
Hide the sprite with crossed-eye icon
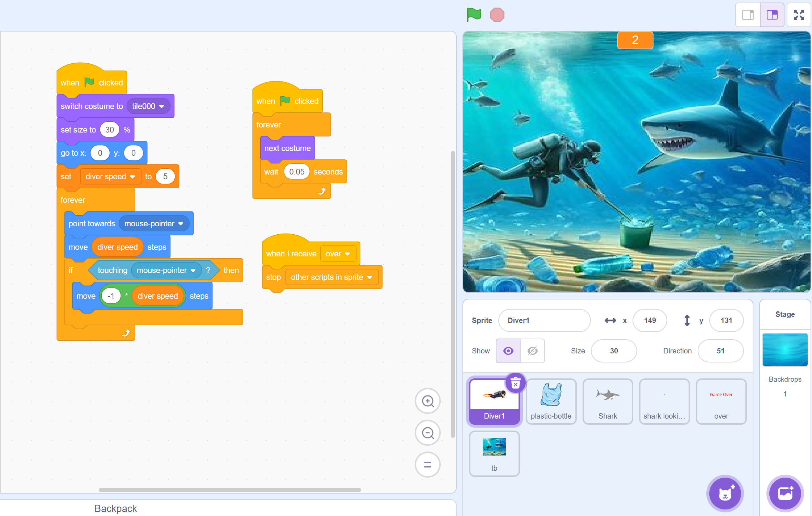[533, 351]
